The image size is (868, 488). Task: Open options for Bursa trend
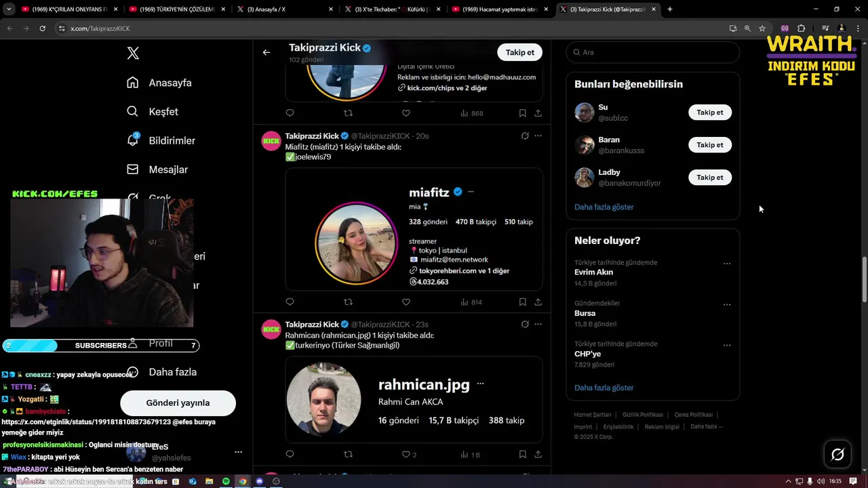(x=727, y=304)
